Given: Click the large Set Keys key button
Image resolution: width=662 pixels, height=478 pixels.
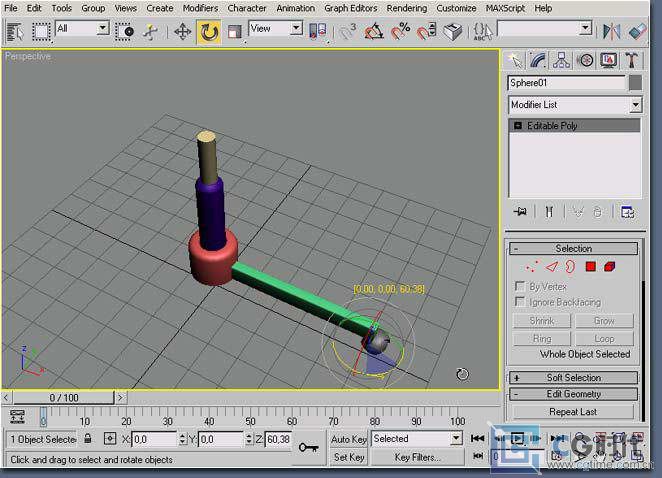Looking at the screenshot, I should pyautogui.click(x=309, y=447).
